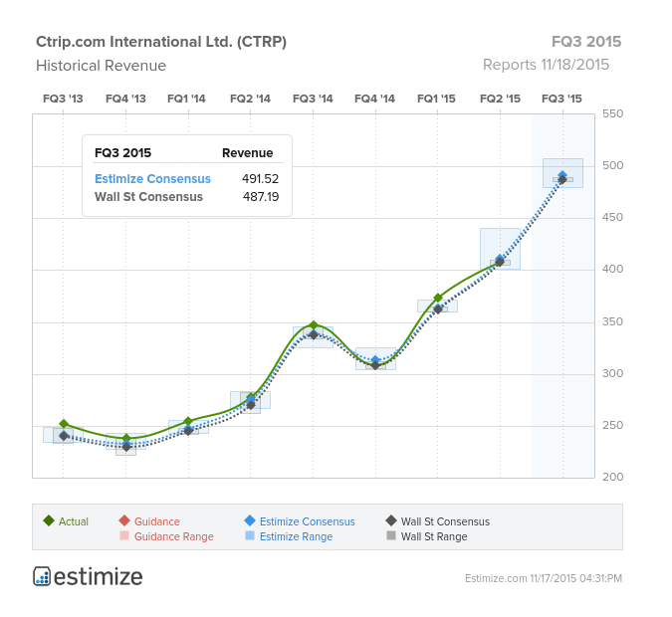Image resolution: width=672 pixels, height=617 pixels.
Task: Click the FQ4 '13 Actual green data point
Action: pos(126,438)
